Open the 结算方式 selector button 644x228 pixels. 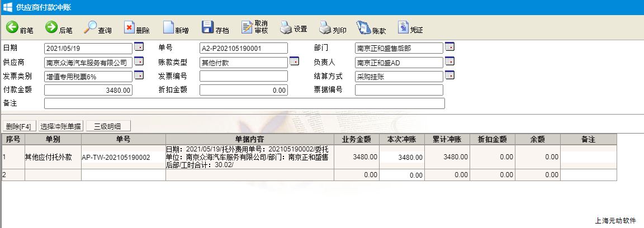(x=449, y=75)
